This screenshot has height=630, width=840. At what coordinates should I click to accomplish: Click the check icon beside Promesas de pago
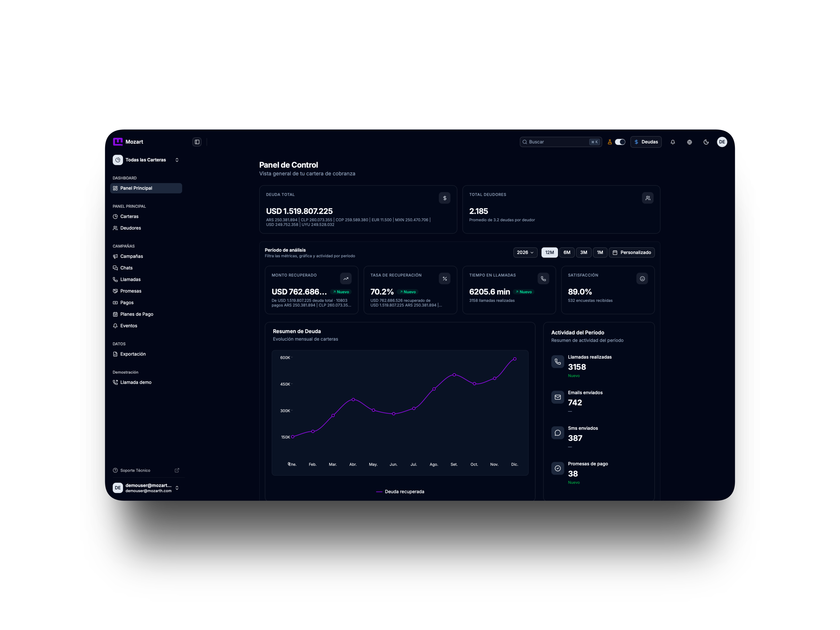coord(558,469)
